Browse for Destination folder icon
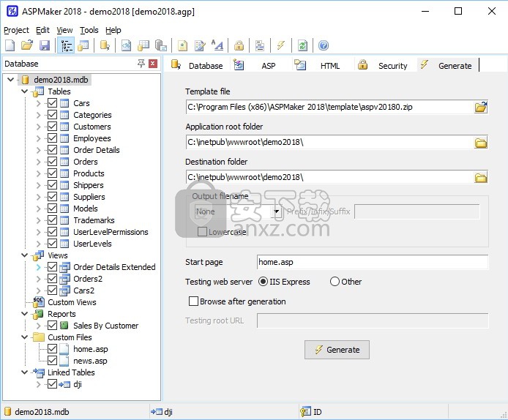This screenshot has width=508, height=420. (481, 178)
